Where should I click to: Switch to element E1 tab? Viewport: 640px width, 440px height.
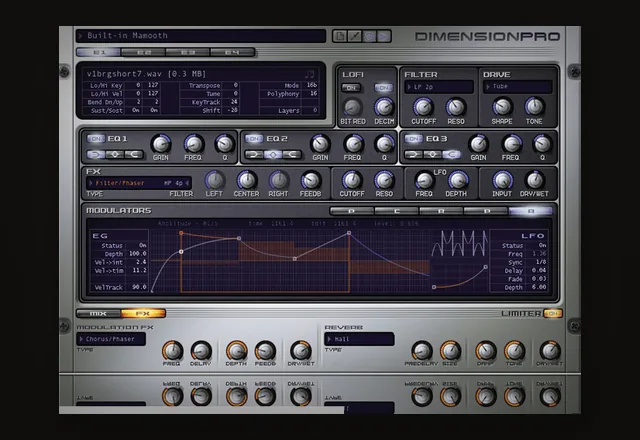99,52
